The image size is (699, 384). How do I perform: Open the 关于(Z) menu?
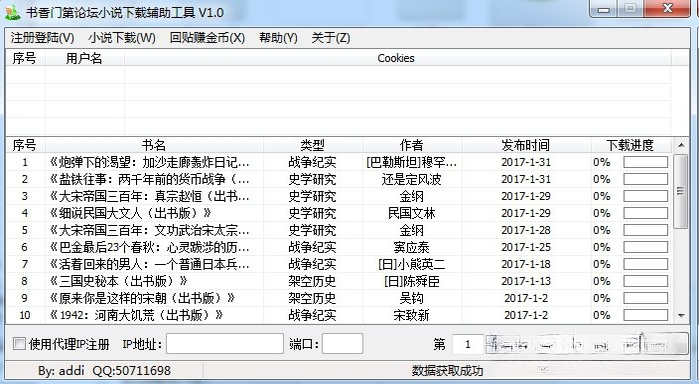(x=331, y=38)
